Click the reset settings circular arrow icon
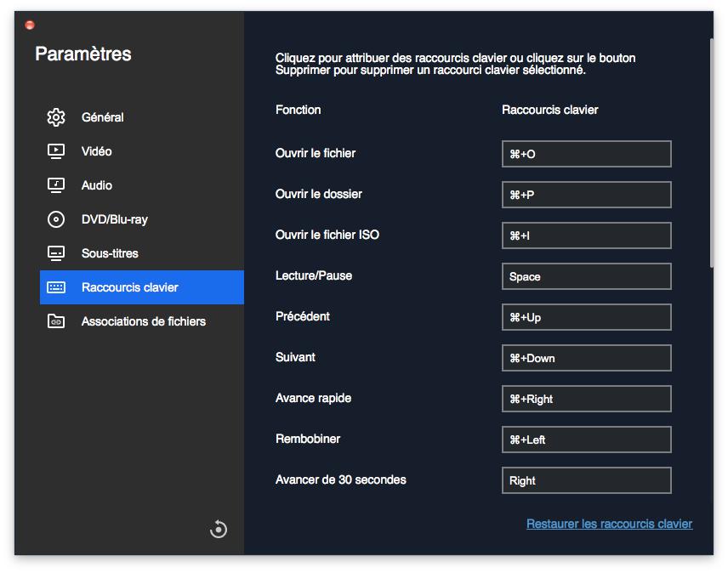 (219, 530)
